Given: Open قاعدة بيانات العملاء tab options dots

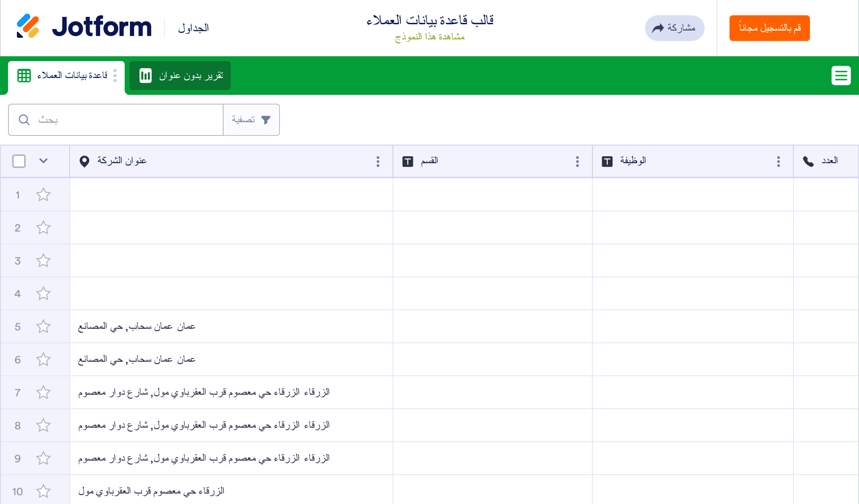Looking at the screenshot, I should (115, 76).
